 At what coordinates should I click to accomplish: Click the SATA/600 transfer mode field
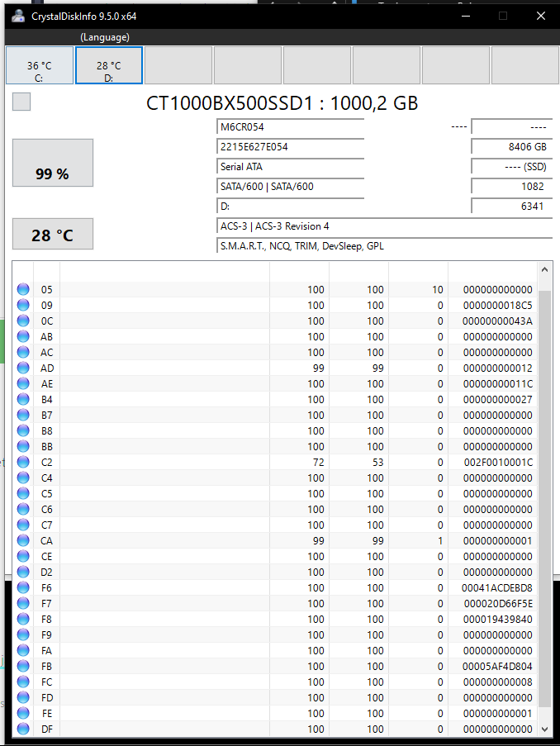click(290, 187)
